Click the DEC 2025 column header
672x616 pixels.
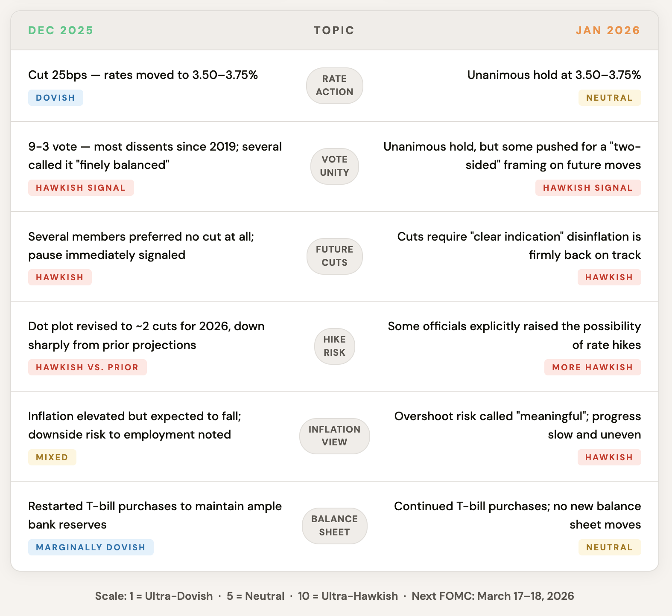tap(61, 30)
